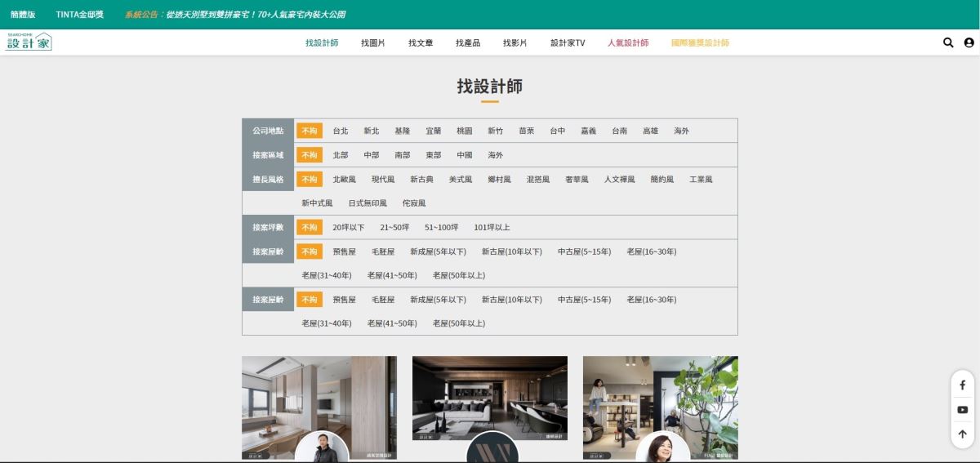Viewport: 980px width, 463px height.
Task: Filter project size 101坪以上
Action: point(492,227)
